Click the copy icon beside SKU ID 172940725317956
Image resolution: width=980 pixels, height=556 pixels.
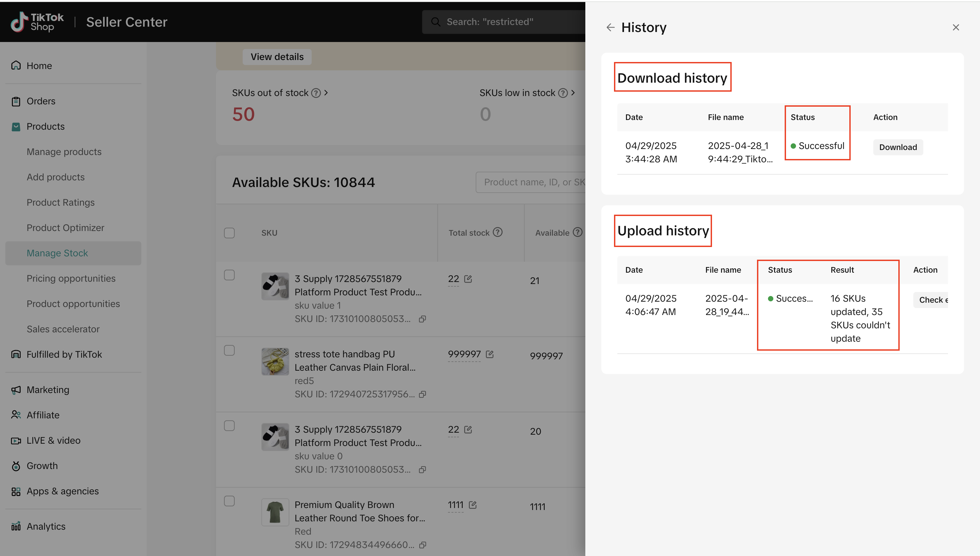(422, 394)
